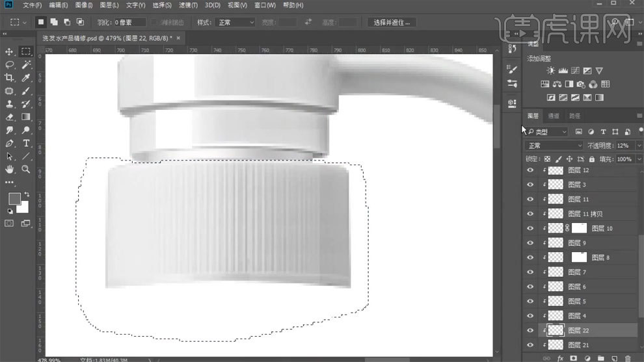Add a Brightness/Contrast adjustment

pyautogui.click(x=550, y=71)
